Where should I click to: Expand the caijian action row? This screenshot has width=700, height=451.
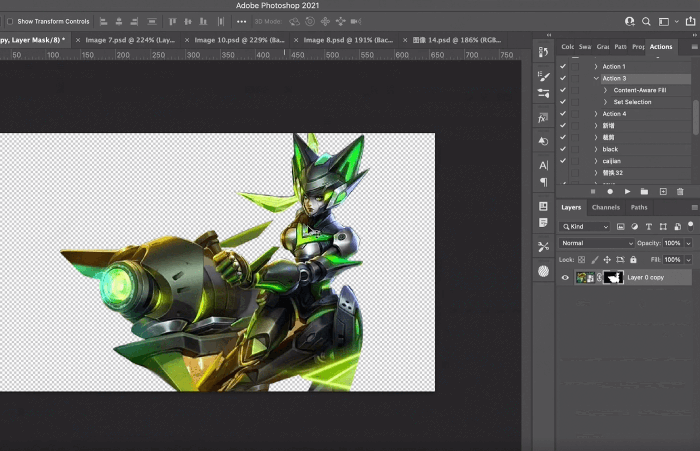click(596, 161)
